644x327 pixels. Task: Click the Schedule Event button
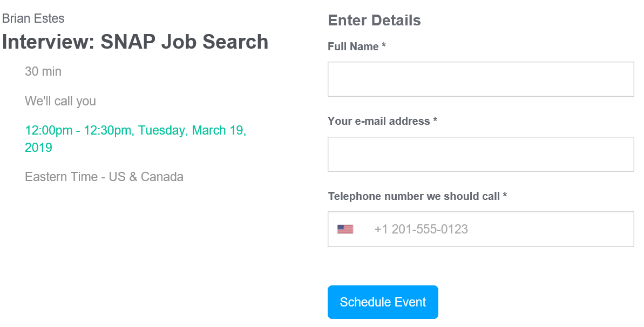pyautogui.click(x=383, y=302)
